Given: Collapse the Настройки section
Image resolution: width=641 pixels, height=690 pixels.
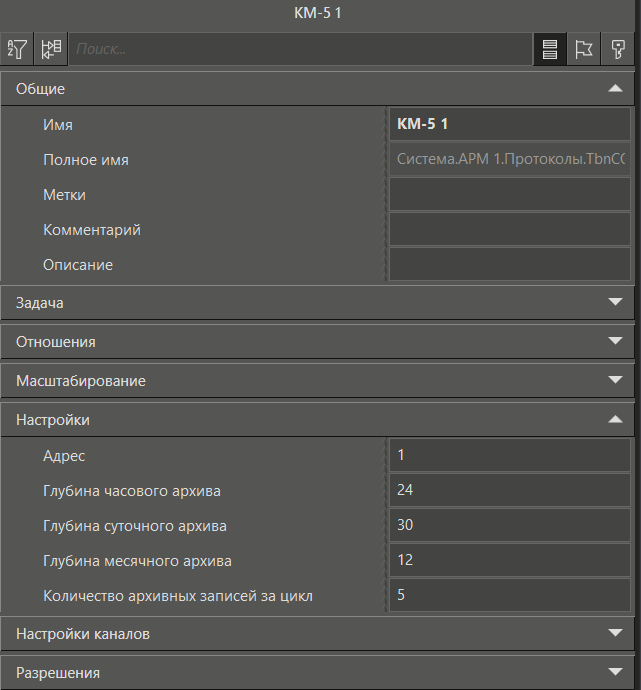Looking at the screenshot, I should click(615, 420).
